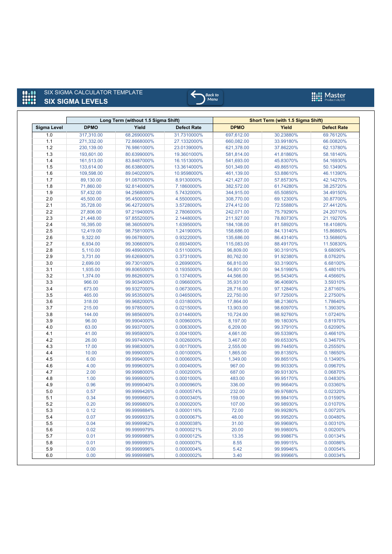Select short term yield 99.99966%
This screenshot has width=392, height=554.
[x=286, y=455]
